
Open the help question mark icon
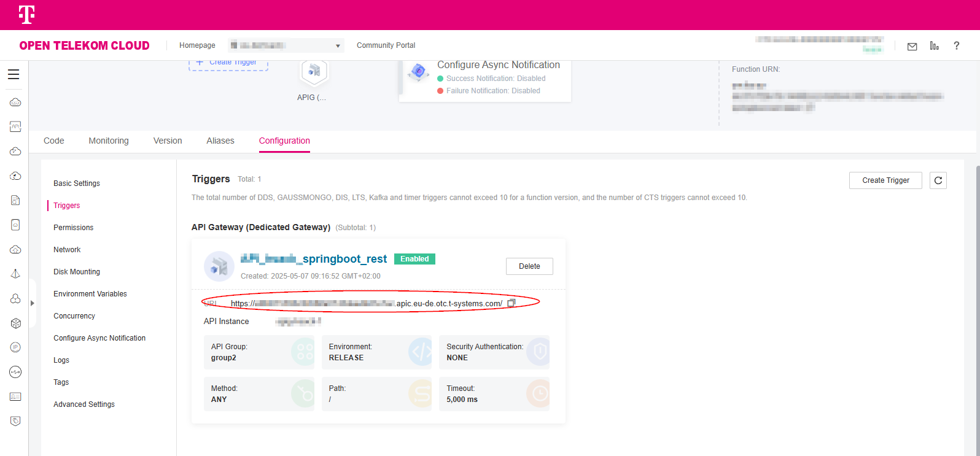pos(956,46)
